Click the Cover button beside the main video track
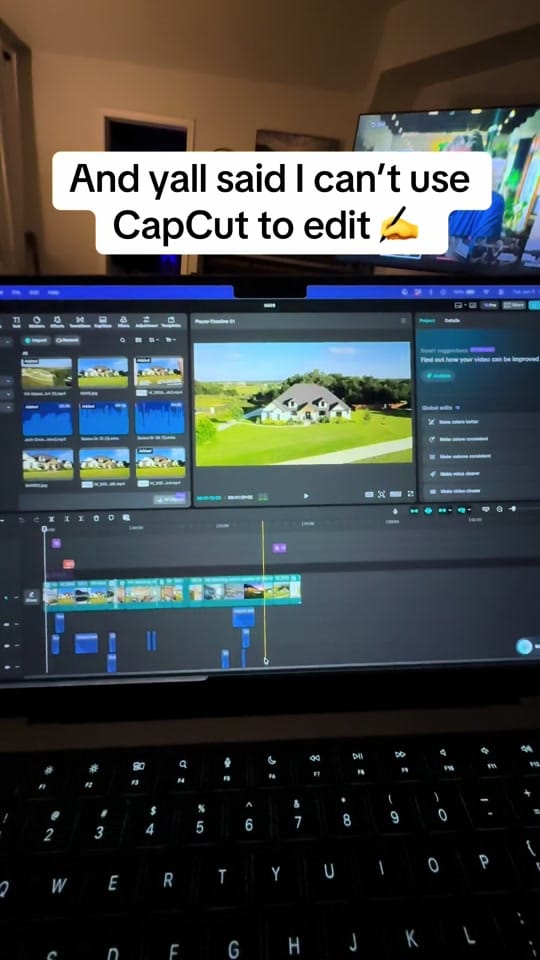 (x=31, y=596)
